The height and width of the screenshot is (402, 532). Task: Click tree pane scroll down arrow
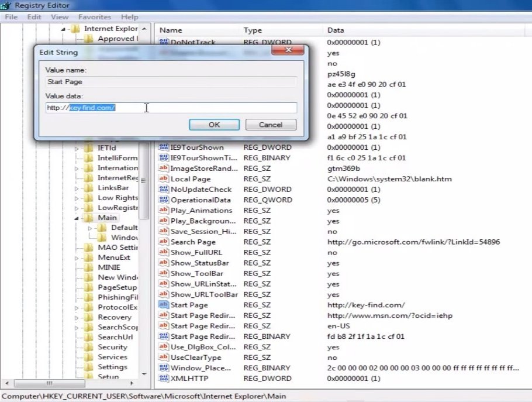pyautogui.click(x=144, y=374)
